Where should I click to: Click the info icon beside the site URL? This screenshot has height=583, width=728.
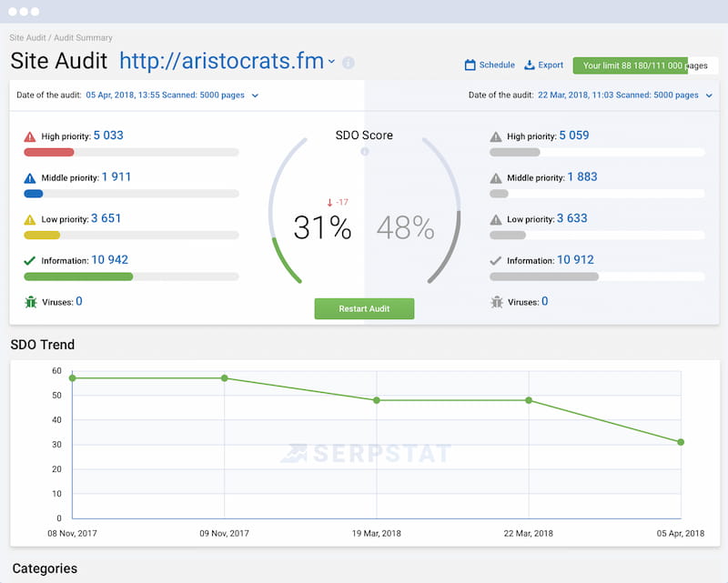click(348, 63)
